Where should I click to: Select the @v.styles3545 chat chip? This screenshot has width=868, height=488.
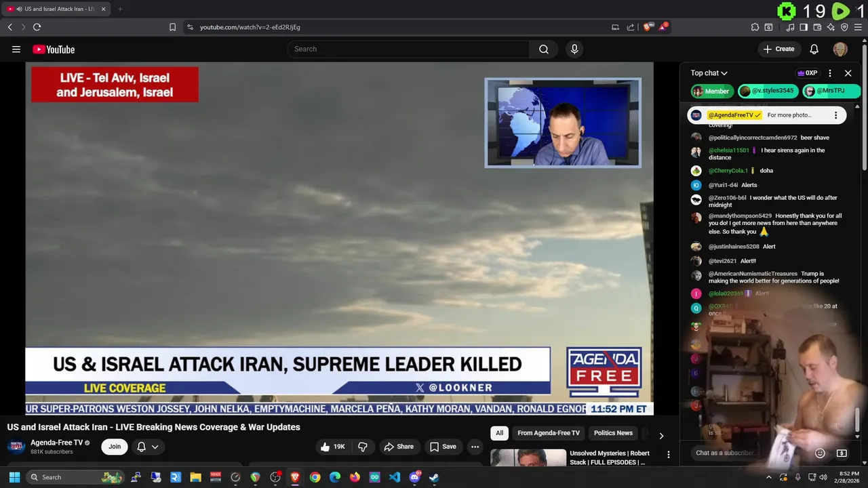click(767, 91)
